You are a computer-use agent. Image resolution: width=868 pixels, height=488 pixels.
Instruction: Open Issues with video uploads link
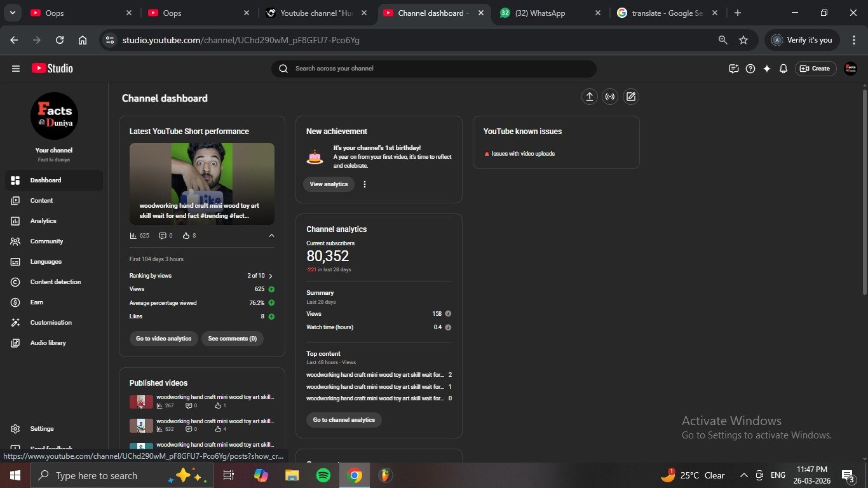(x=523, y=154)
